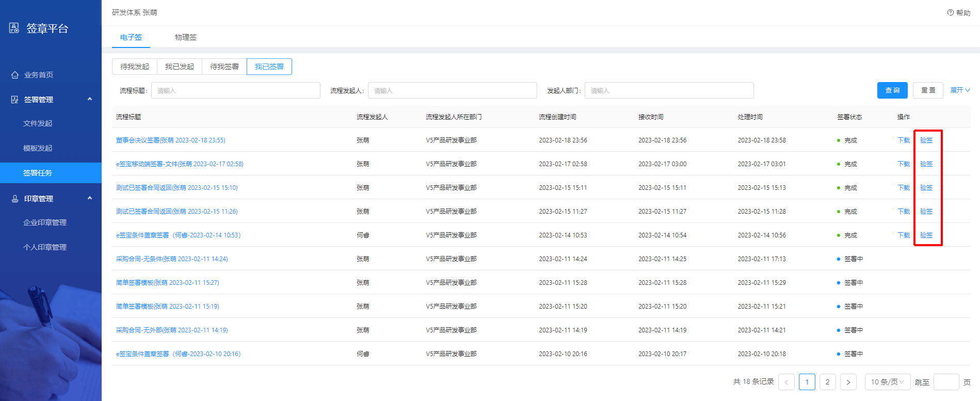Viewport: 980px width, 401px height.
Task: Click the previous page arrow in pagination
Action: click(786, 382)
